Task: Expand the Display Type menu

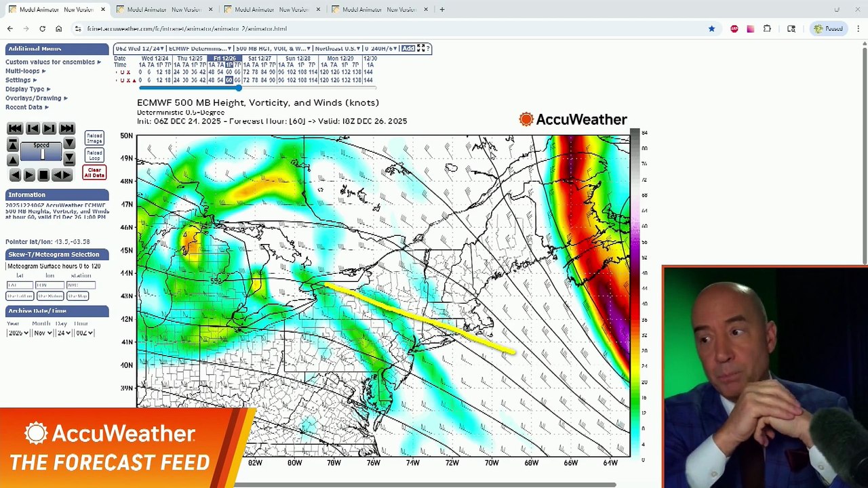Action: pyautogui.click(x=28, y=89)
